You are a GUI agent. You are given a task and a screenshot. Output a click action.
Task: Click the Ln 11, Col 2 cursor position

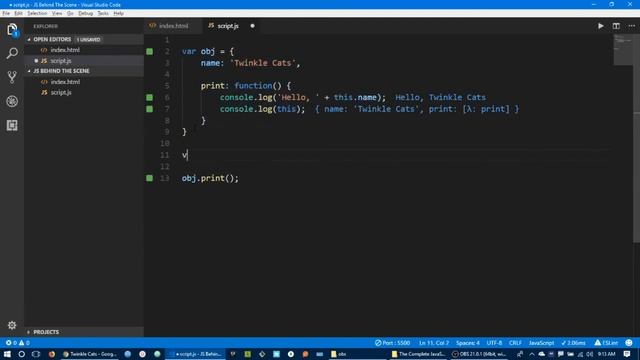click(433, 343)
